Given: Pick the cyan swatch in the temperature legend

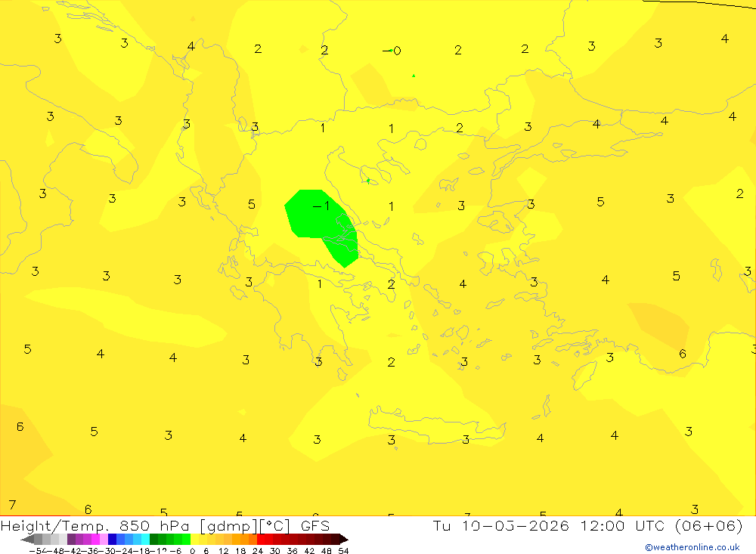Looking at the screenshot, I should 145,540.
